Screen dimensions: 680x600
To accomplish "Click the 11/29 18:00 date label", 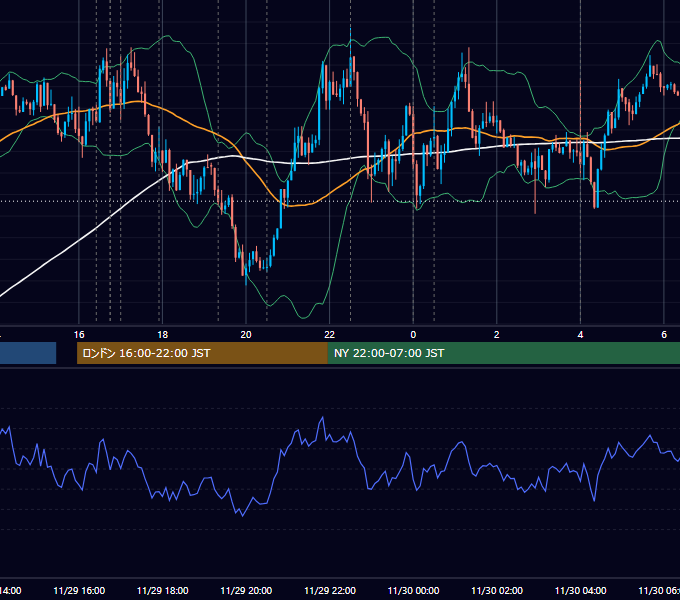I will tap(163, 591).
